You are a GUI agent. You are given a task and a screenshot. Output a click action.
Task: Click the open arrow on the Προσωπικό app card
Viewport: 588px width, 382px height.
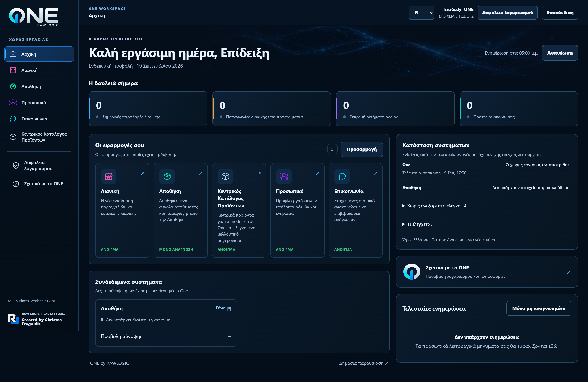pyautogui.click(x=317, y=174)
